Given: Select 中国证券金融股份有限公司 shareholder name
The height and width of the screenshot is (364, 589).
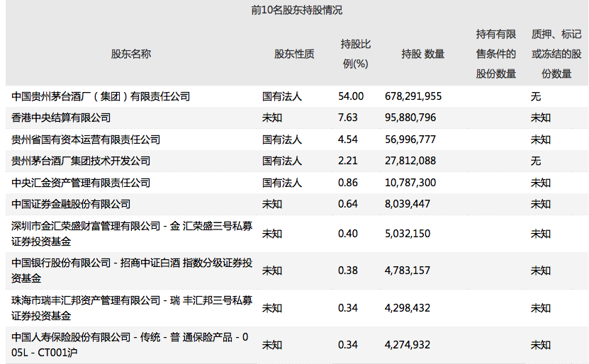Looking at the screenshot, I should (x=71, y=204).
